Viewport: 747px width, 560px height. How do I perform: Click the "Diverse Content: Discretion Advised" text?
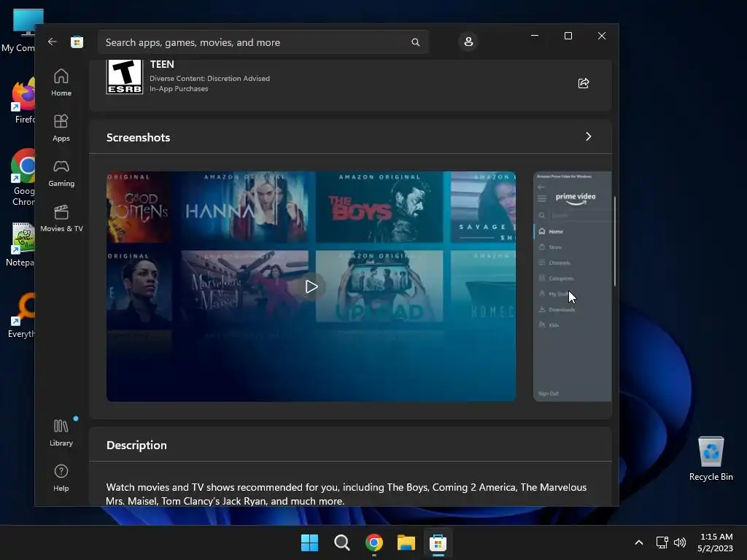coord(209,78)
